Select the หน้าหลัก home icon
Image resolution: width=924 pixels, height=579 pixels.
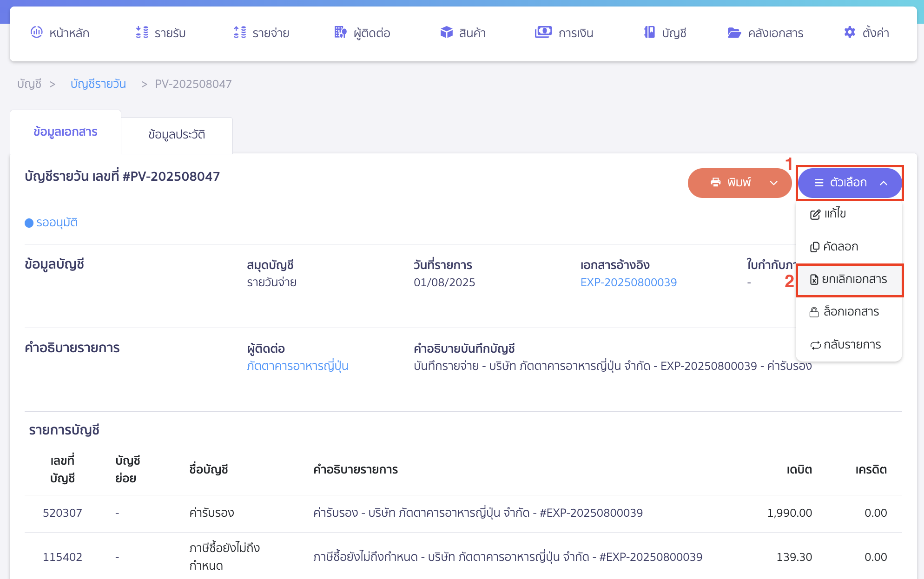point(36,33)
